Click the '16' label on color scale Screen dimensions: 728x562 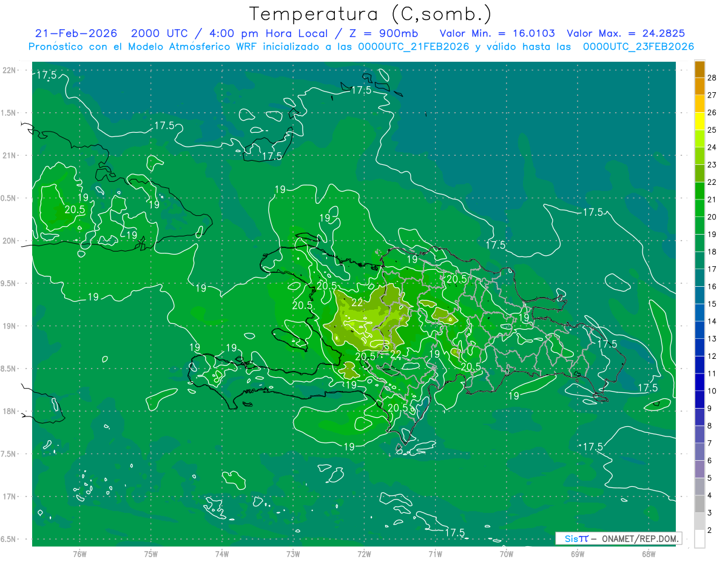coord(712,286)
